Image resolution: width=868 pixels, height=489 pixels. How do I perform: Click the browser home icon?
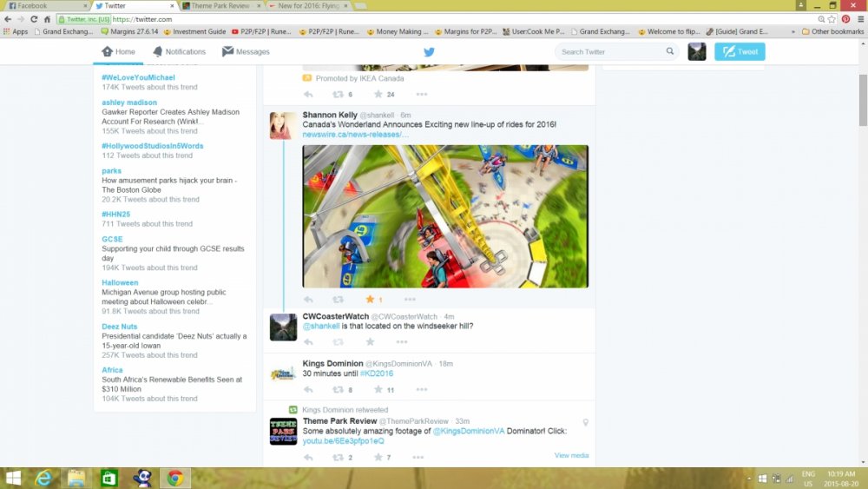(x=47, y=19)
